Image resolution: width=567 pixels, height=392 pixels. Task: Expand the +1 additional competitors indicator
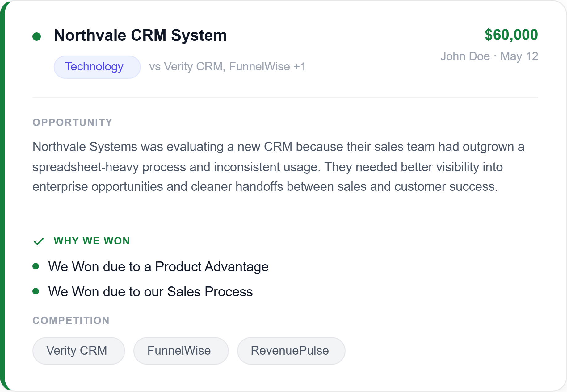300,67
